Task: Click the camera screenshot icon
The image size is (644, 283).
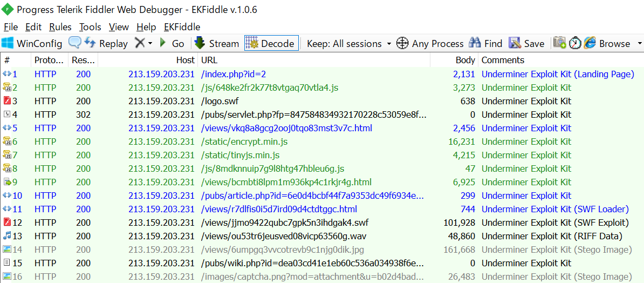Action: click(x=559, y=43)
